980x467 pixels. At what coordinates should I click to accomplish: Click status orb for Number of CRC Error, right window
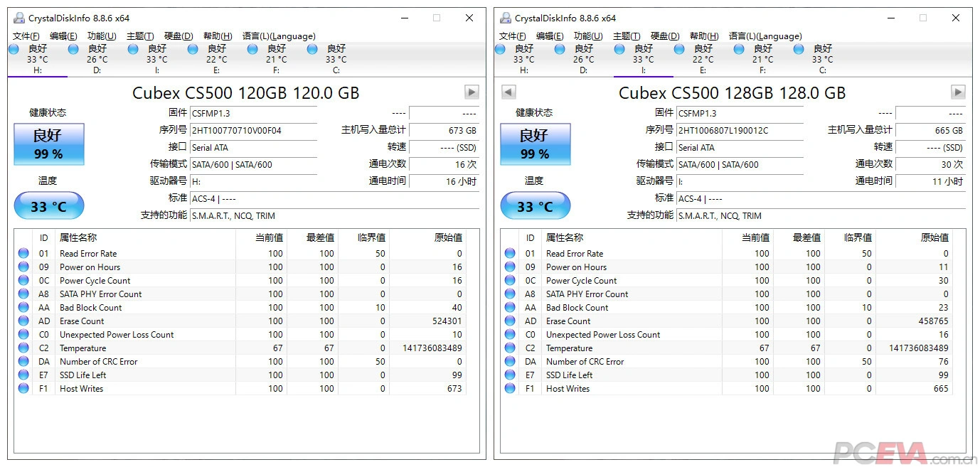point(510,361)
